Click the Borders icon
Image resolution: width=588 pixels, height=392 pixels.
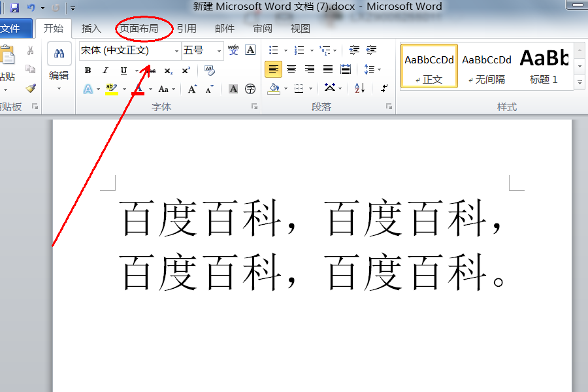[299, 89]
